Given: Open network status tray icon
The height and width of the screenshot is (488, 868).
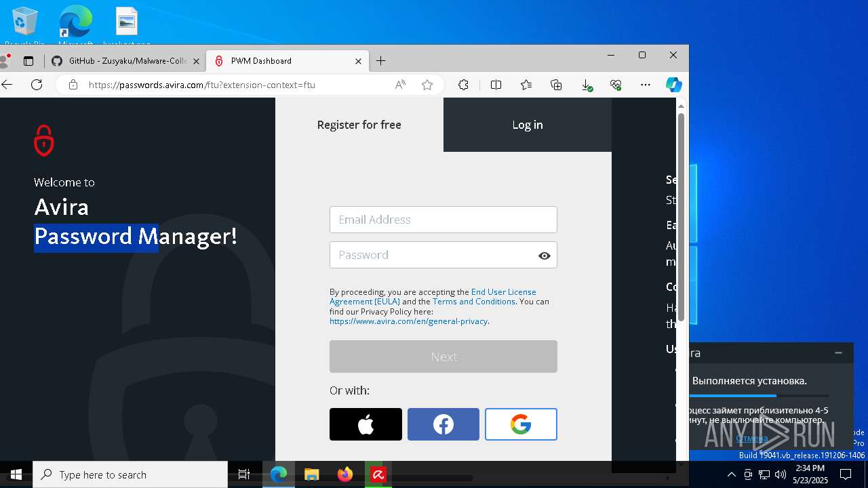Looking at the screenshot, I should pyautogui.click(x=764, y=474).
